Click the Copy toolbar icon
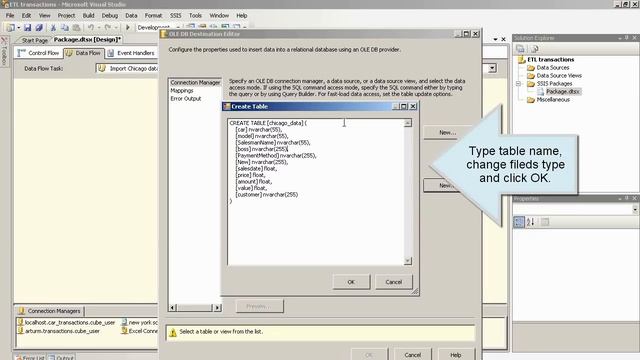640x360 pixels. coord(64,28)
